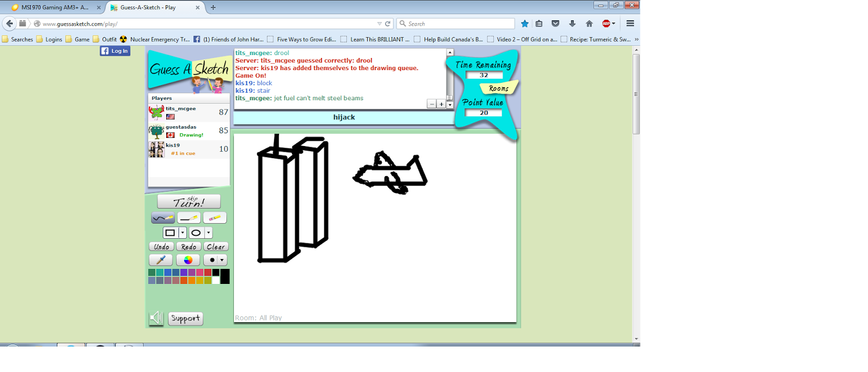Open the ellipse fill options dropdown
This screenshot has height=372, width=868.
point(208,232)
